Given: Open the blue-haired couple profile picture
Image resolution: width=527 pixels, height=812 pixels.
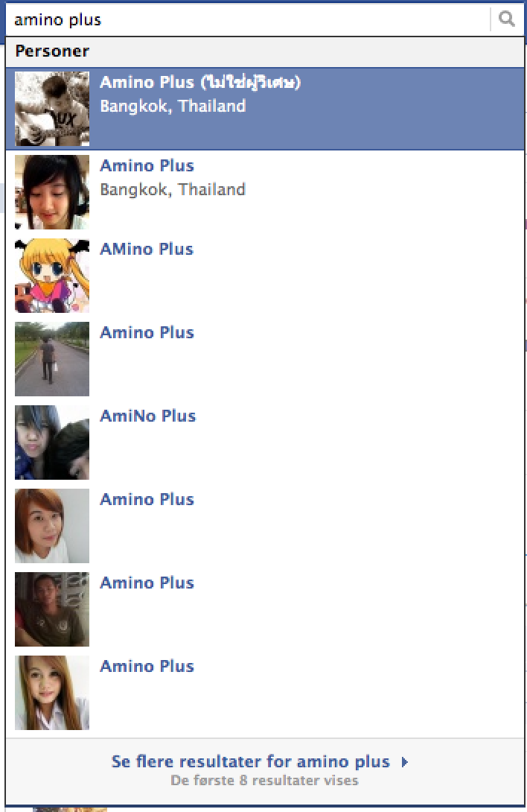Looking at the screenshot, I should pos(52,443).
